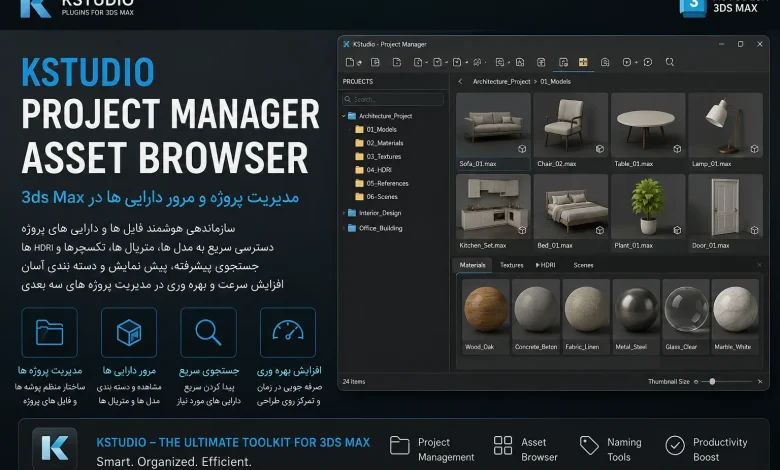
Task: Click the play icon in the rounded square in the toolbar
Action: tap(627, 62)
